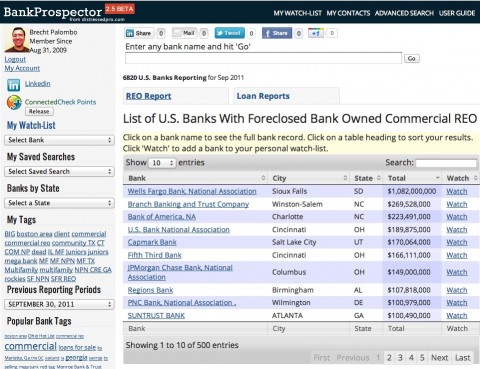The height and width of the screenshot is (369, 480).
Task: Click the ConnectedCheck Points globe icon
Action: point(14,103)
